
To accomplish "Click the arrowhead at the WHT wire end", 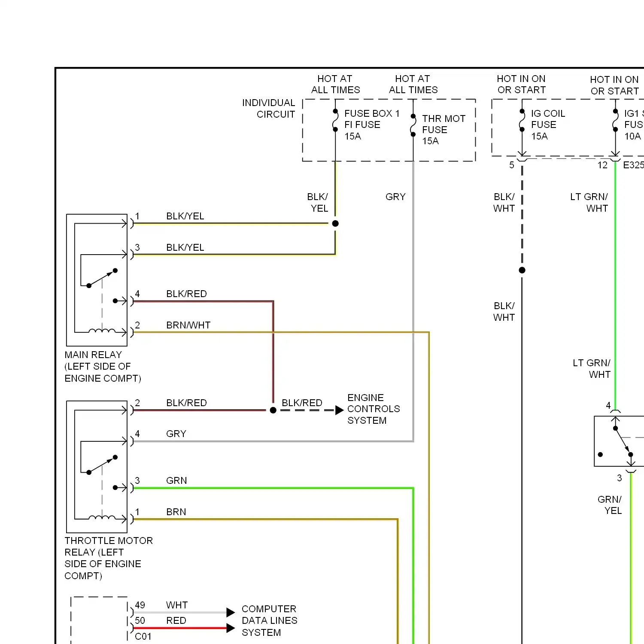I will (x=231, y=612).
